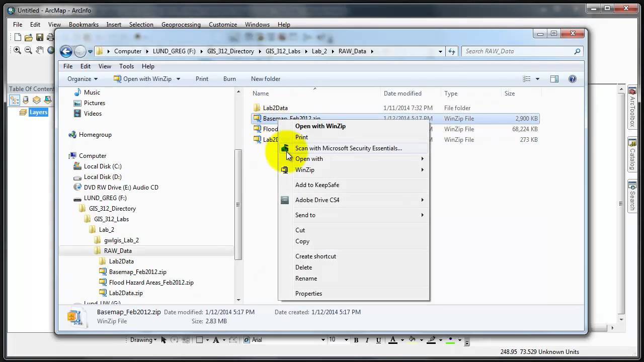Open the Arial font name dropdown
This screenshot has height=362, width=644.
(x=323, y=340)
